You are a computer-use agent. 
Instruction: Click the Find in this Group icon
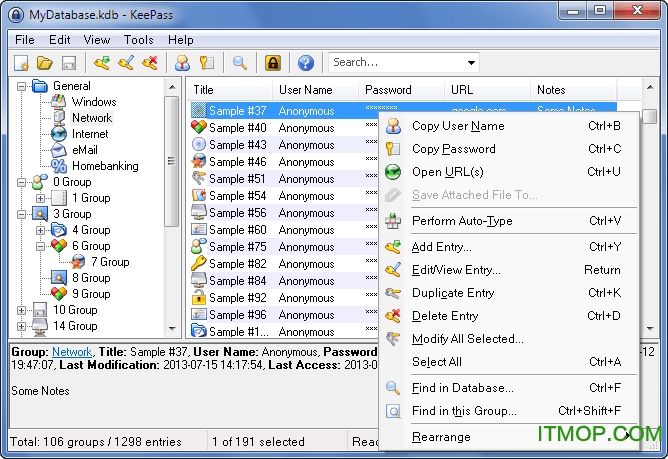393,411
